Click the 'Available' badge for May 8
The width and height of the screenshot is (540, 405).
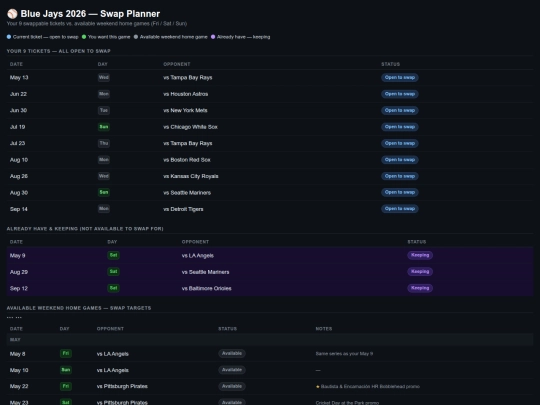(x=232, y=353)
